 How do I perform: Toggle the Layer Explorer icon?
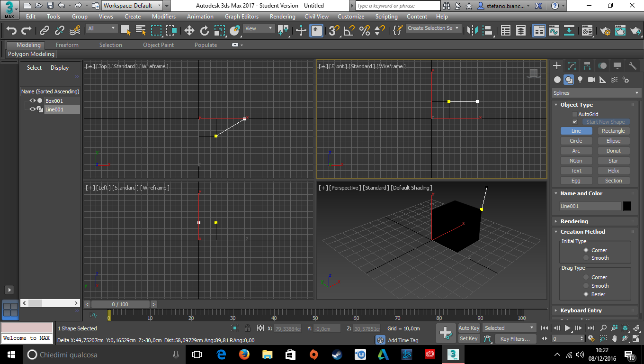(521, 31)
